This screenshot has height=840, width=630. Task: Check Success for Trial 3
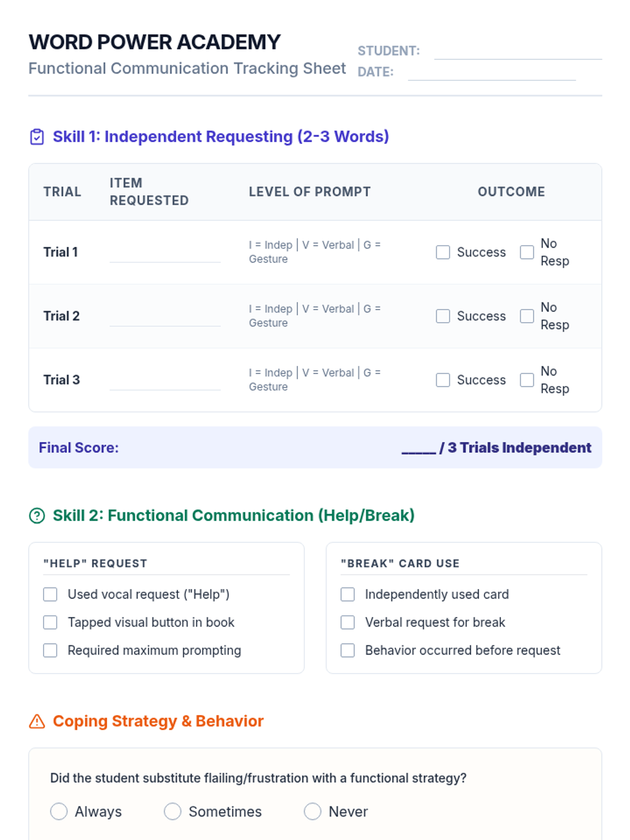point(443,380)
